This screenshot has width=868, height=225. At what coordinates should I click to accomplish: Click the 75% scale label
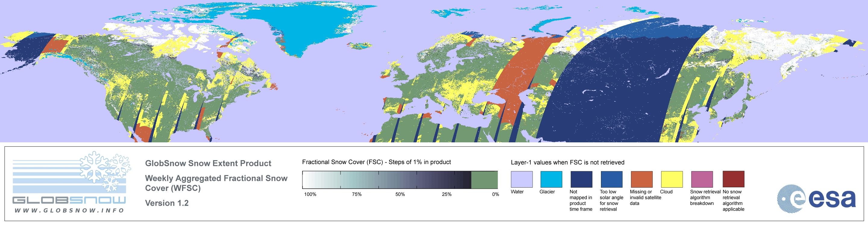click(x=357, y=194)
